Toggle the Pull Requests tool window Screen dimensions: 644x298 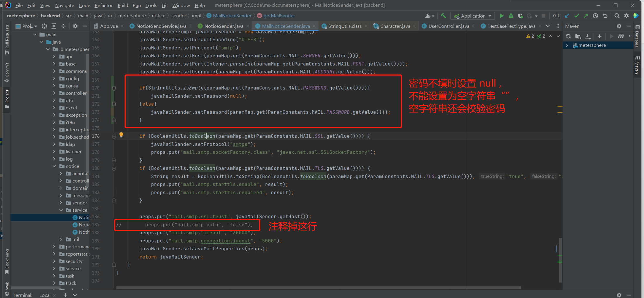tap(7, 39)
